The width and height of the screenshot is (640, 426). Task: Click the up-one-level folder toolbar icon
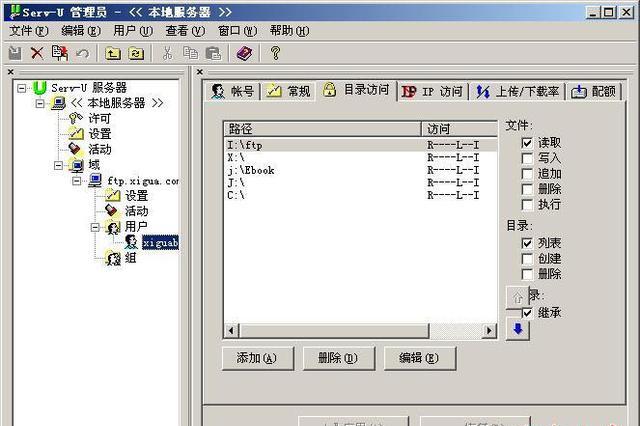113,53
